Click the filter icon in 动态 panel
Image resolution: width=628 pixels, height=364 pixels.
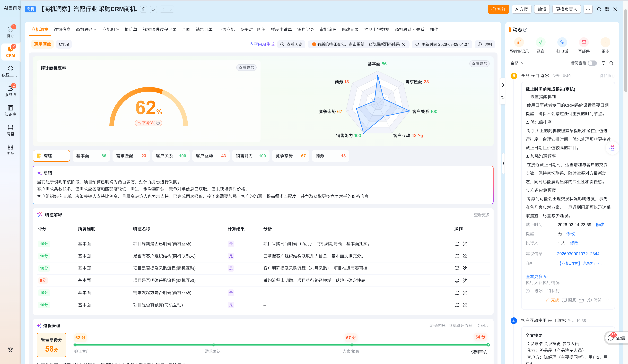click(x=603, y=63)
